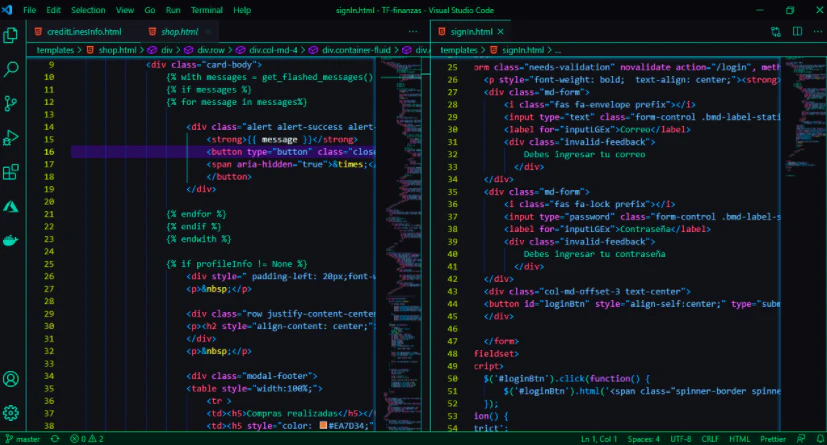Click Prettier status bar item
The image size is (827, 445).
[x=773, y=439]
